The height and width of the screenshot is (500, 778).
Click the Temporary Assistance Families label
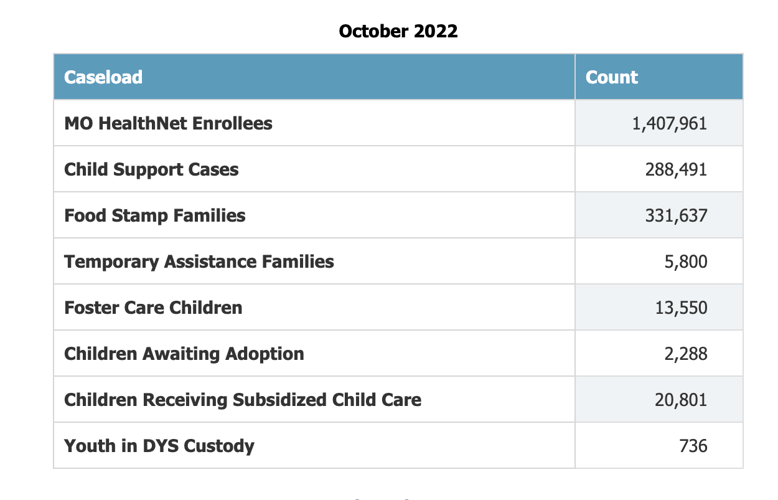tap(199, 261)
